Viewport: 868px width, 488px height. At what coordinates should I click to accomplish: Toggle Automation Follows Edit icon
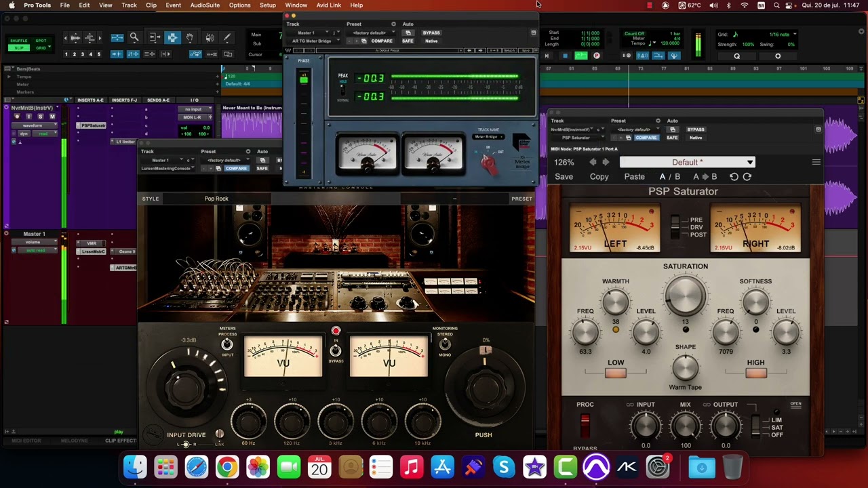coord(196,54)
